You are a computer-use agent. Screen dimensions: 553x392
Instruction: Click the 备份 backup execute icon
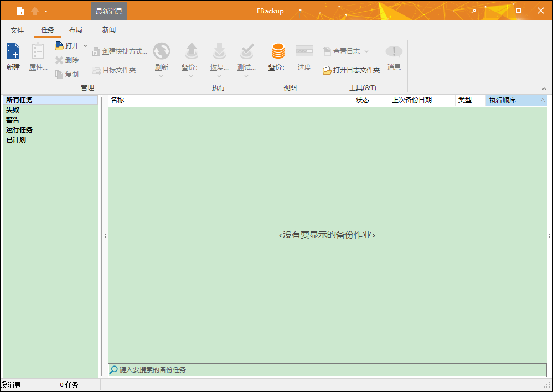[x=192, y=51]
